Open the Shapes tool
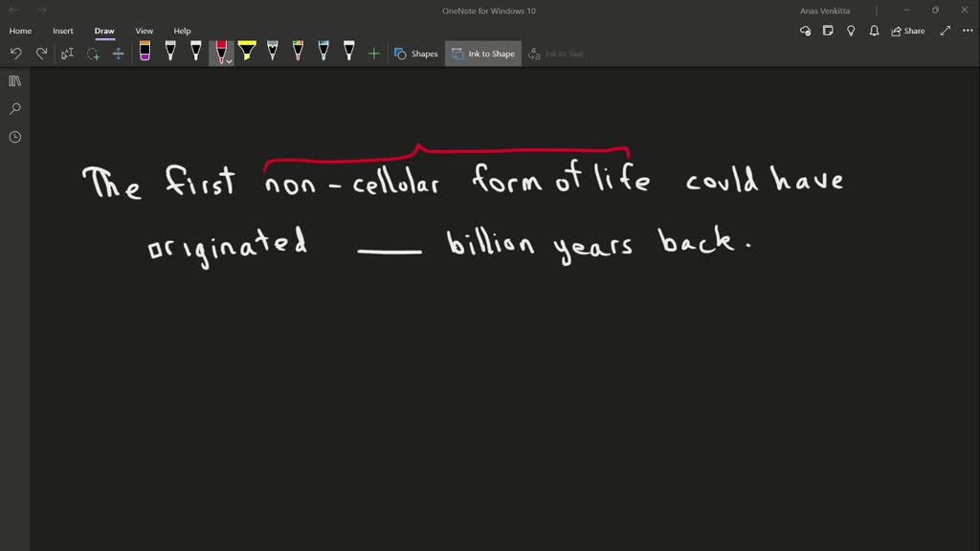This screenshot has width=980, height=551. (415, 54)
